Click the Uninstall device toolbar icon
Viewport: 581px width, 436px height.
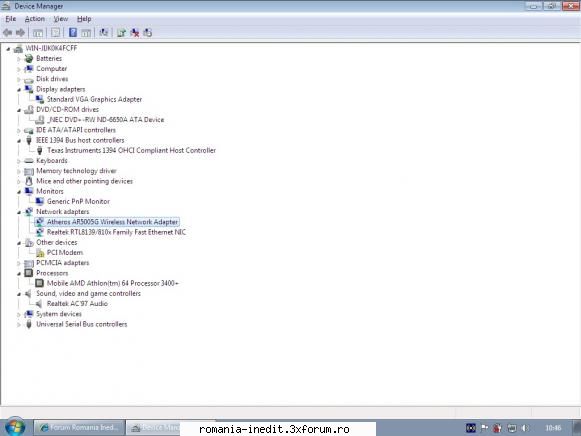click(135, 33)
